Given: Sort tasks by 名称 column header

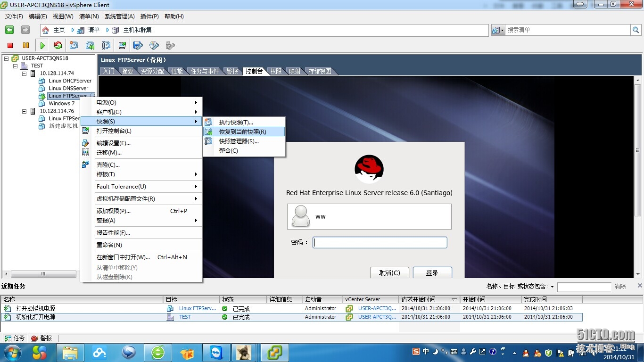Looking at the screenshot, I should (x=83, y=299).
